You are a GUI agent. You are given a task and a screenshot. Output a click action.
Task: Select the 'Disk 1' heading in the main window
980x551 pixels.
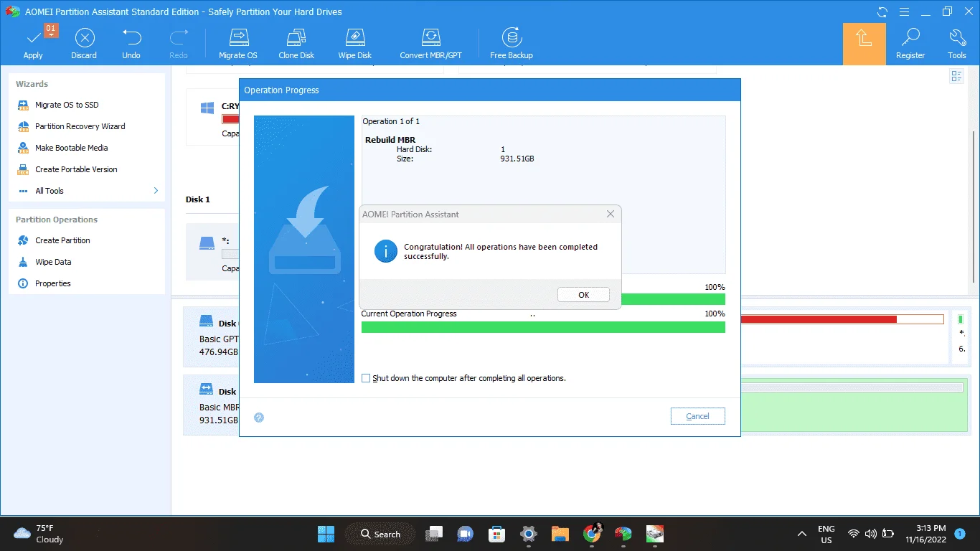click(198, 199)
